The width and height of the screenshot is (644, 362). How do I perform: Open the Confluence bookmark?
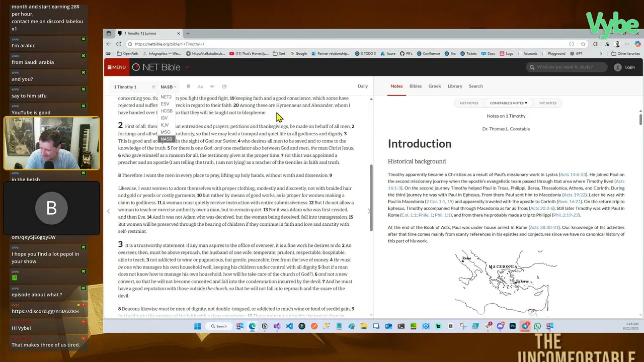428,53
